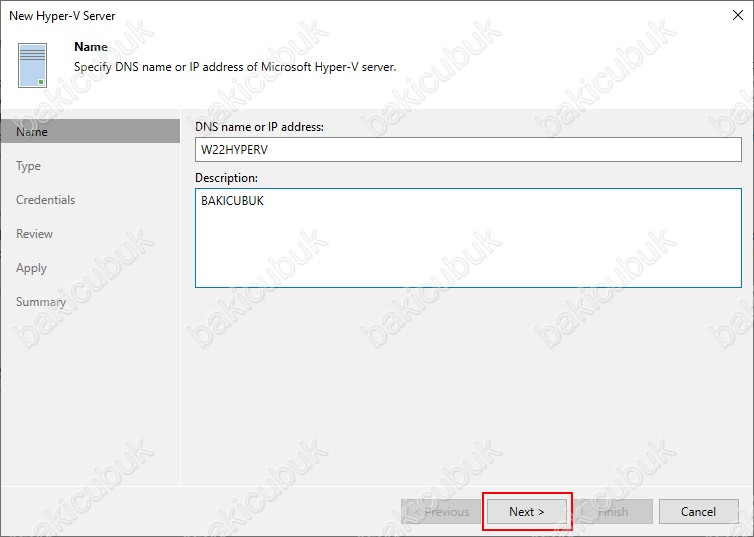Select the Type wizard step
This screenshot has width=754, height=537.
pos(28,166)
